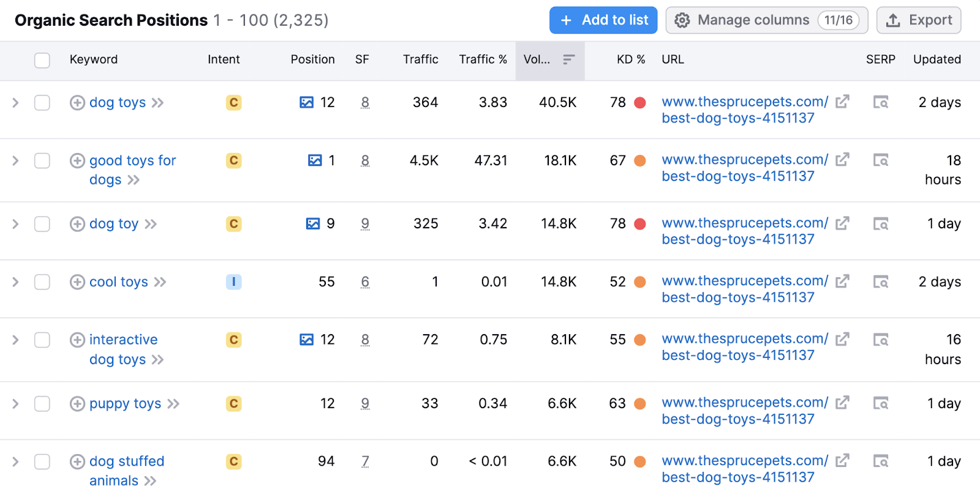Click external link icon in interactive dog toys row
The width and height of the screenshot is (980, 500).
coord(843,339)
